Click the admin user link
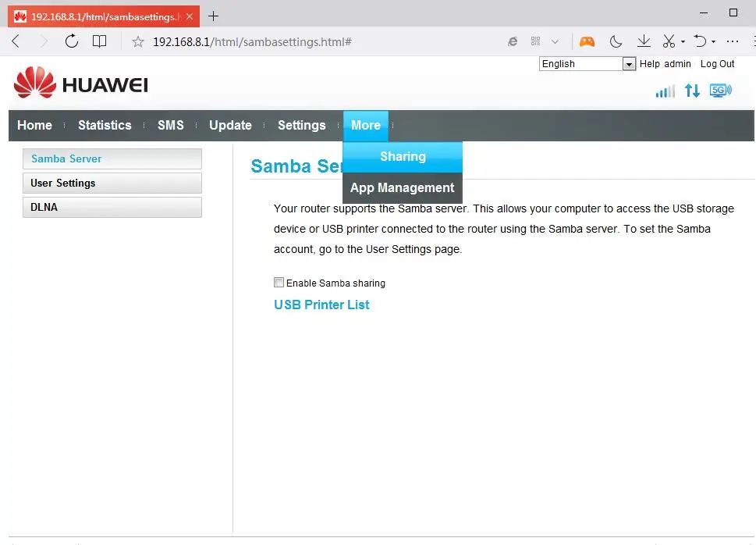The image size is (756, 545). [x=677, y=64]
